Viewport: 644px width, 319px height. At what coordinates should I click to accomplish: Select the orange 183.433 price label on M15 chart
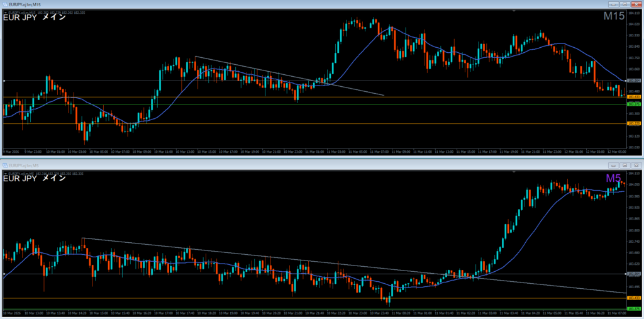click(633, 97)
